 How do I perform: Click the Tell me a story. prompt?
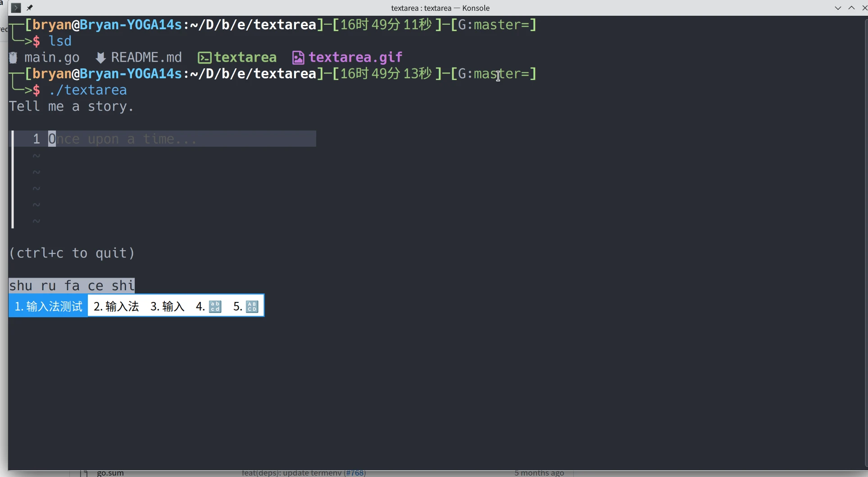coord(72,107)
